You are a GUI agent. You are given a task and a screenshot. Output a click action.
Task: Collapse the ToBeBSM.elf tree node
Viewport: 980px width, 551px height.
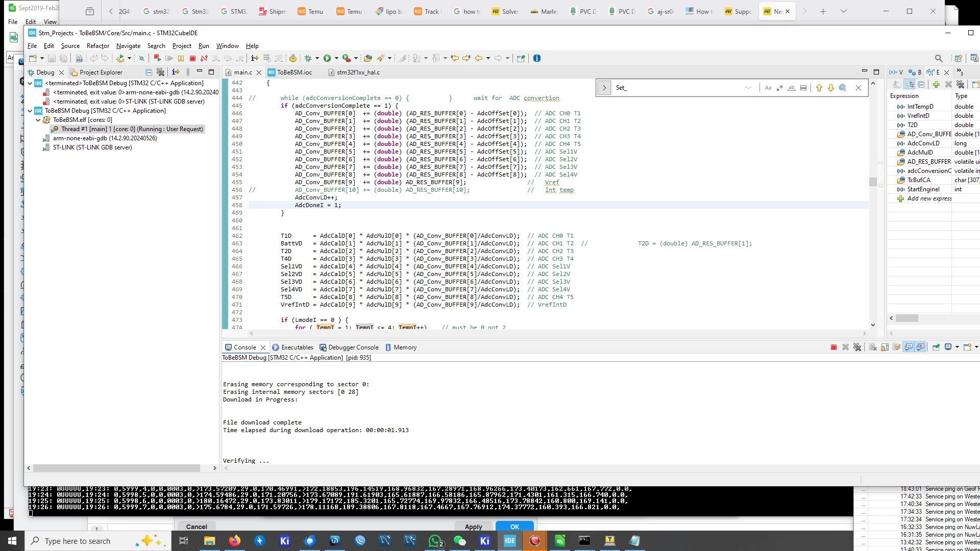(38, 120)
